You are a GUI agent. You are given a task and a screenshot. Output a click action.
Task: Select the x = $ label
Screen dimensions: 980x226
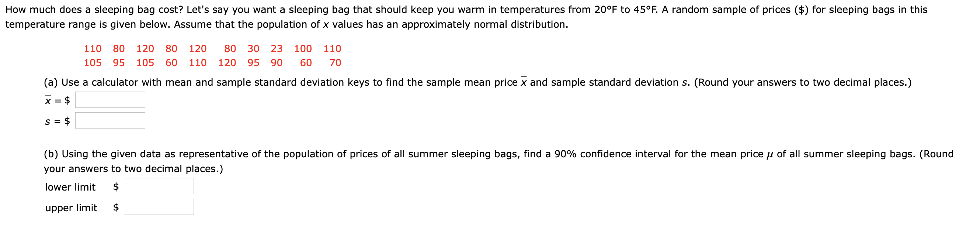[x=57, y=100]
